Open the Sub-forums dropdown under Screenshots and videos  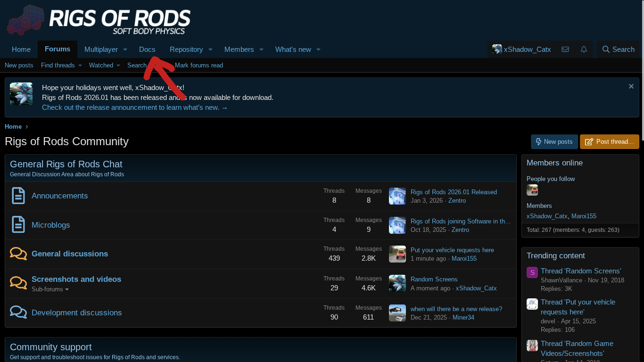pos(50,289)
